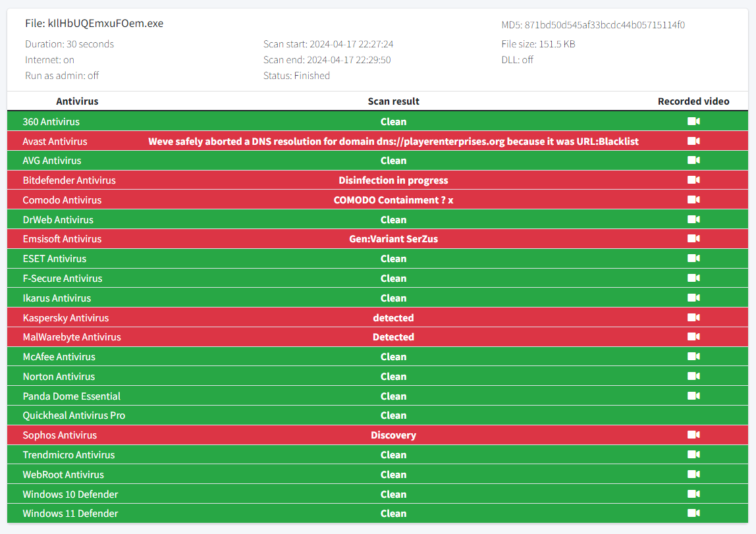Viewport: 756px width, 534px height.
Task: Click the Recorded video column header
Action: [x=693, y=101]
